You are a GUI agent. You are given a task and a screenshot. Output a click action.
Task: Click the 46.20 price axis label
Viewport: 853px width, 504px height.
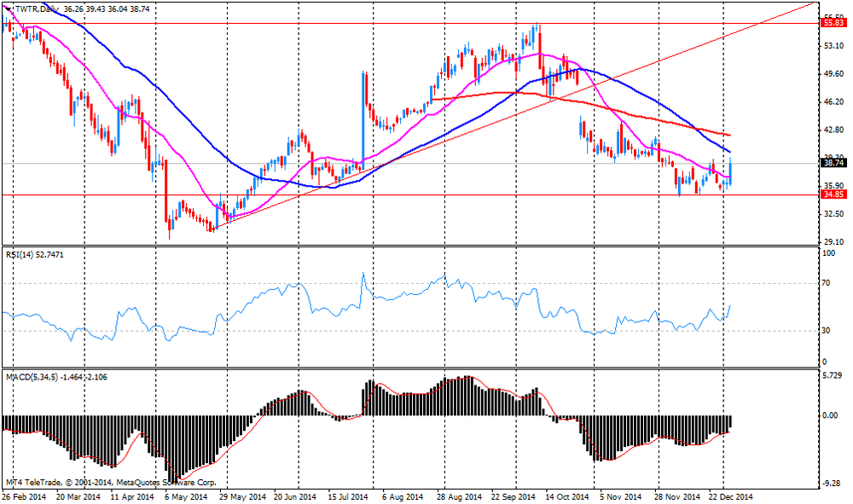pos(832,102)
